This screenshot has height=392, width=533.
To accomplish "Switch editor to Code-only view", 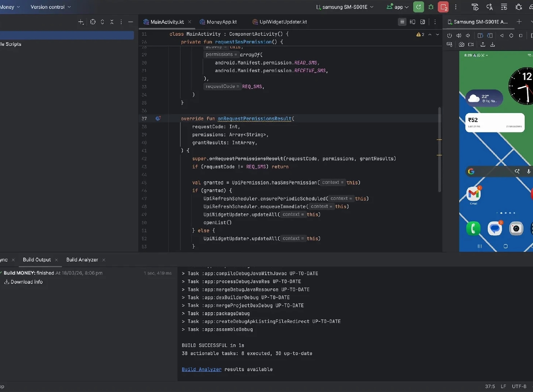I will click(402, 22).
